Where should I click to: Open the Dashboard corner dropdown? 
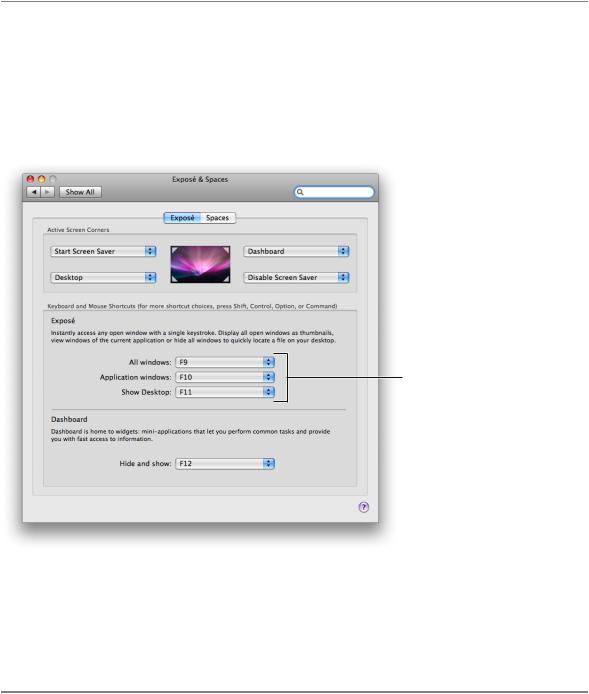point(296,251)
